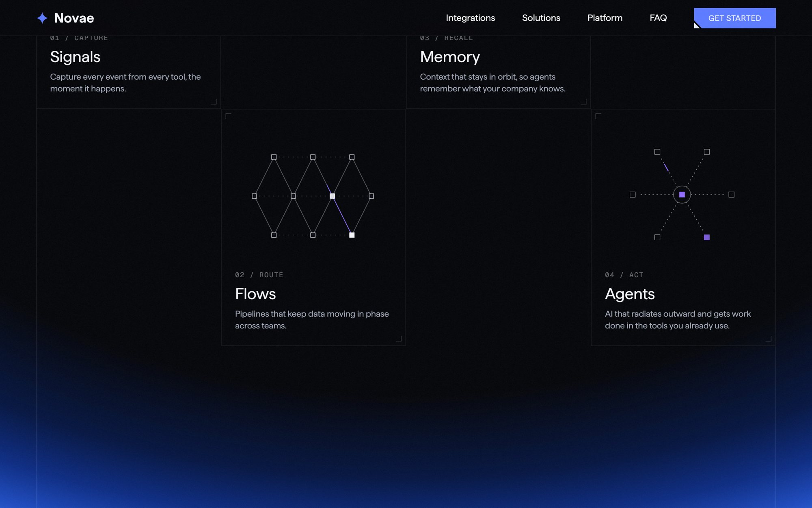
Task: Go to the FAQ nav link
Action: point(658,18)
